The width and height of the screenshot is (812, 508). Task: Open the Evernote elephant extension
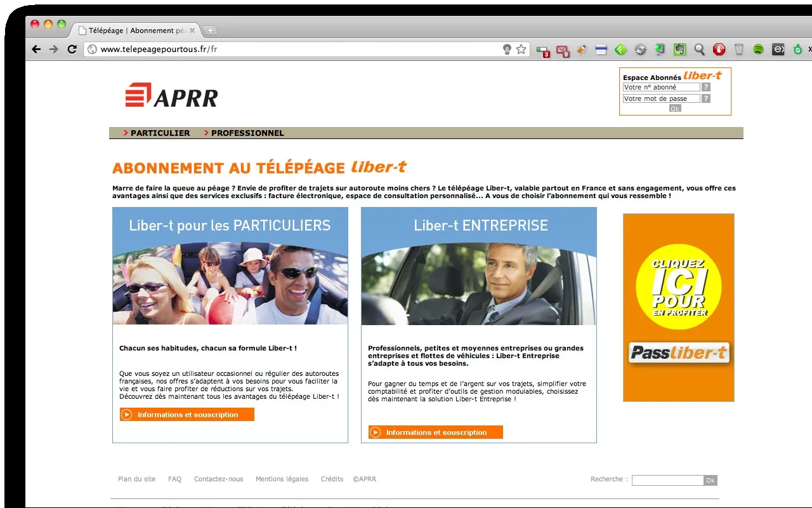(679, 50)
